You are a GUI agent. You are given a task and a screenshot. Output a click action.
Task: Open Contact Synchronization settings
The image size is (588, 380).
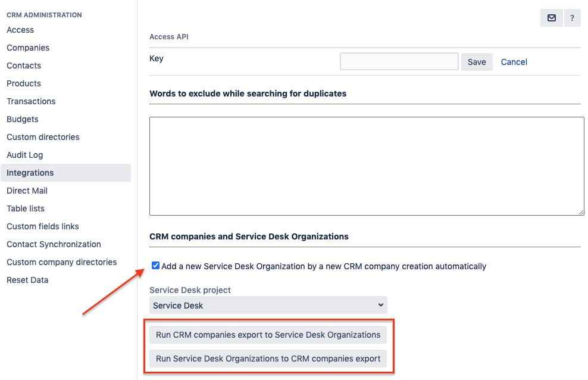(54, 244)
